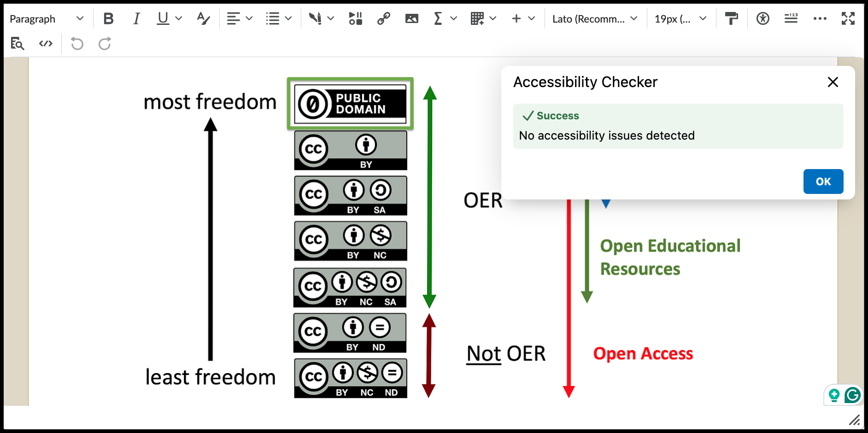Click the insert image icon
Image resolution: width=868 pixels, height=433 pixels.
(x=411, y=19)
